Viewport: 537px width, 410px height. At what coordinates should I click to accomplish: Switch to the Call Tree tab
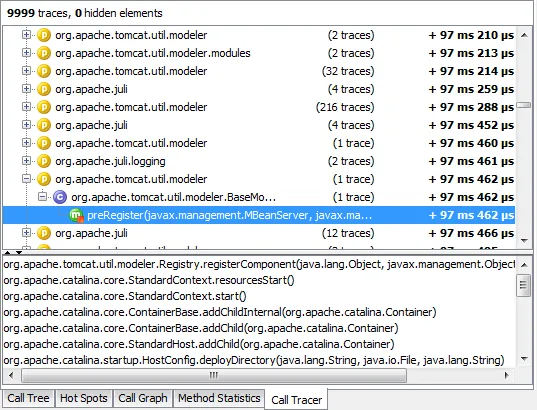tap(28, 398)
